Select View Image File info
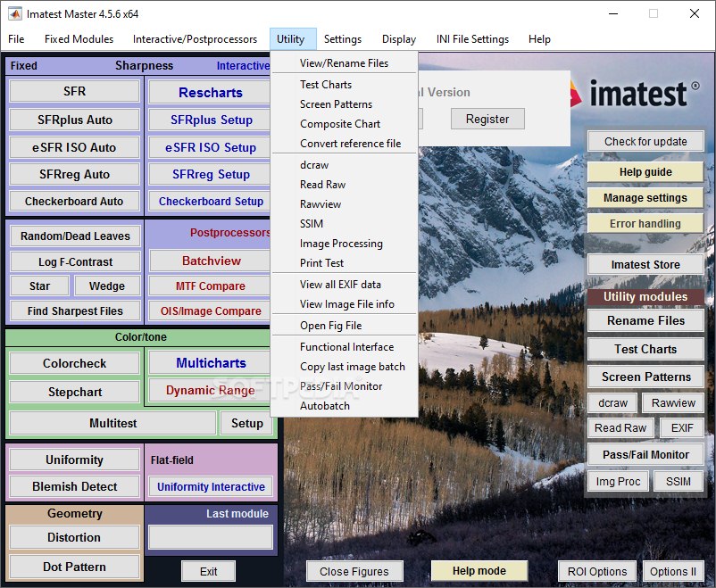The image size is (716, 588). pos(344,304)
